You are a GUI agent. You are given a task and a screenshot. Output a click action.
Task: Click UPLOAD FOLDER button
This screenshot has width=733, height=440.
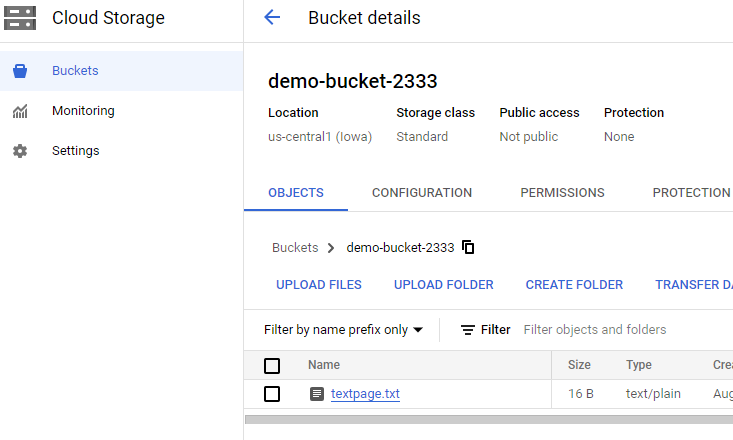pyautogui.click(x=444, y=285)
